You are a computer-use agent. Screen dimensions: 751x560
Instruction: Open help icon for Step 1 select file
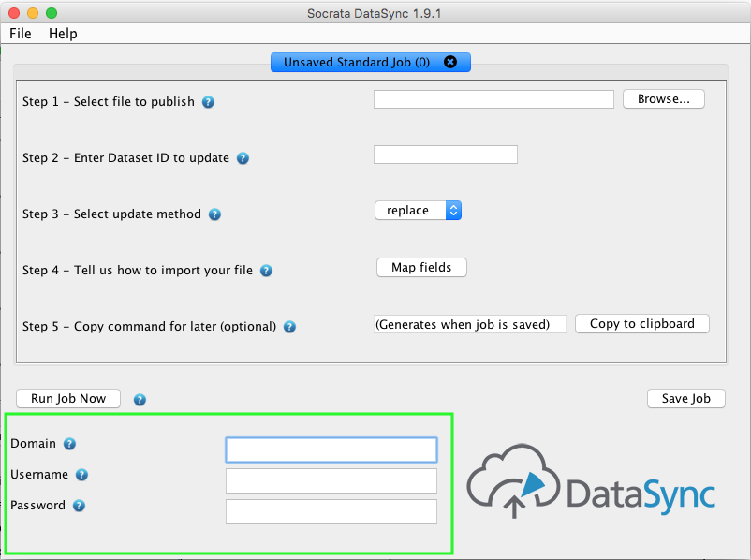[x=208, y=102]
